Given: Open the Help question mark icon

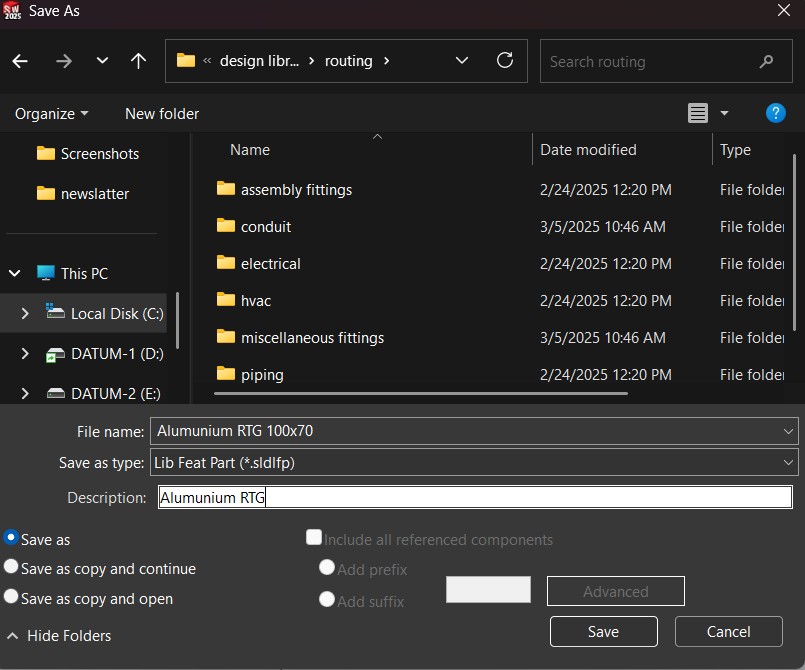Looking at the screenshot, I should point(775,113).
